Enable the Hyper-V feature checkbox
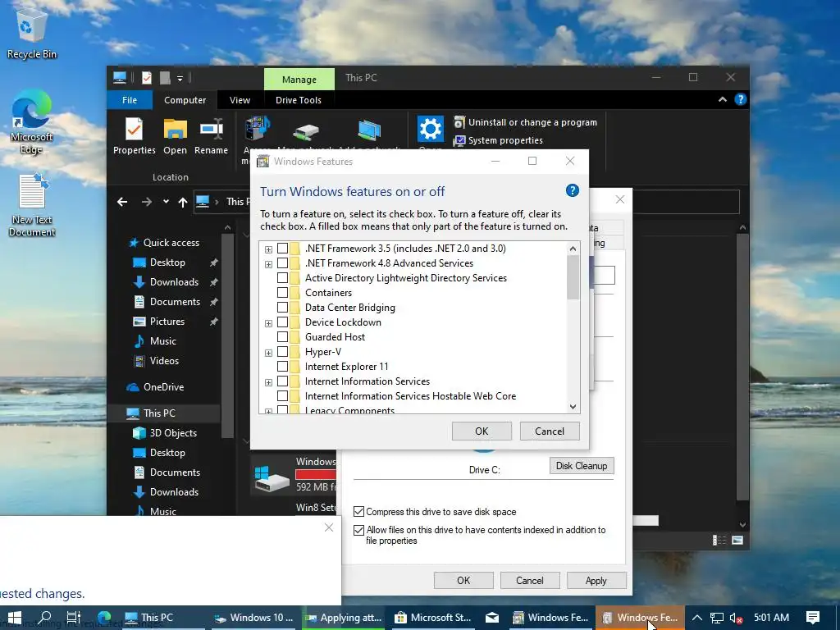This screenshot has height=630, width=840. coord(282,352)
